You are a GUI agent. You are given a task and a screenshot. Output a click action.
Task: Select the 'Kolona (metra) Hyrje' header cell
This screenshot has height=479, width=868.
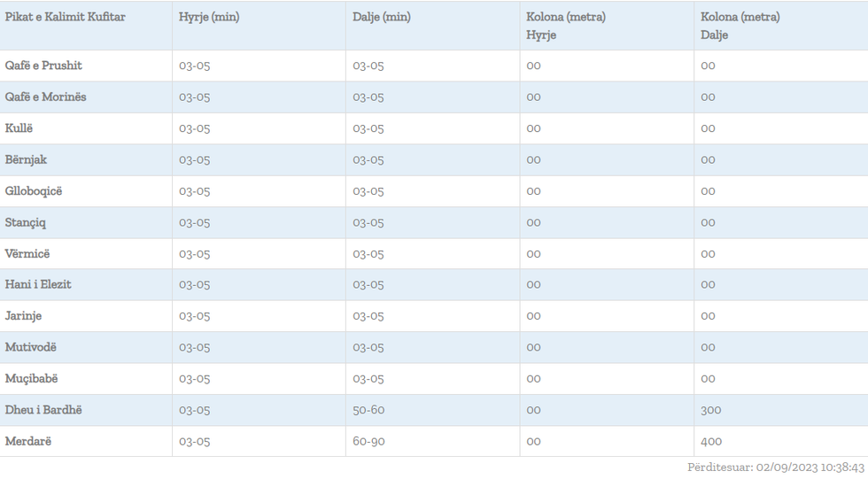point(566,26)
